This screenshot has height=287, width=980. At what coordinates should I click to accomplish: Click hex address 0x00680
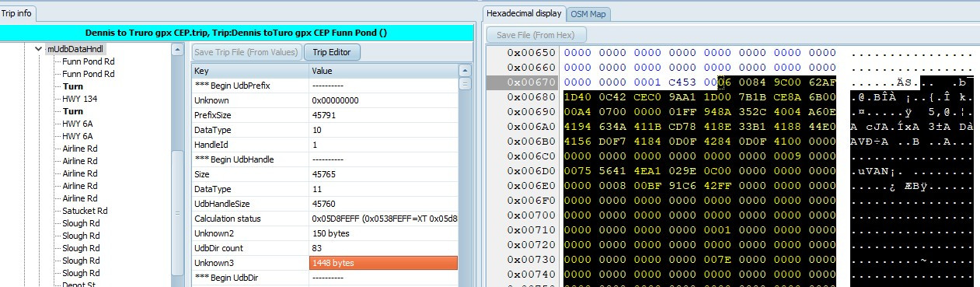pyautogui.click(x=532, y=96)
